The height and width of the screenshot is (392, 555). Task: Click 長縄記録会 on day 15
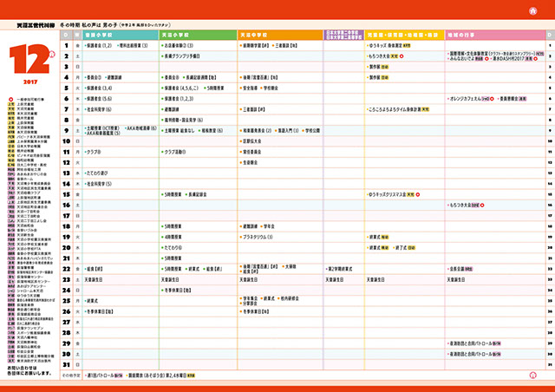[198, 194]
